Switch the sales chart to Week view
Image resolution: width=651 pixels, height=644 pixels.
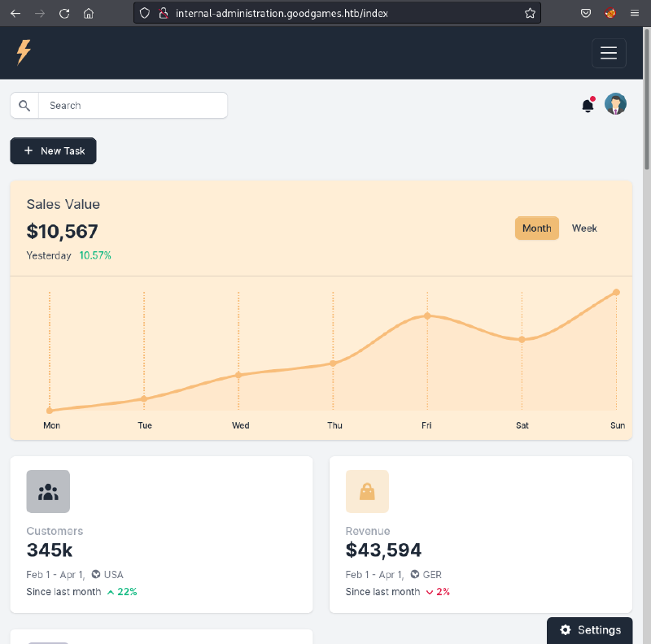tap(584, 228)
